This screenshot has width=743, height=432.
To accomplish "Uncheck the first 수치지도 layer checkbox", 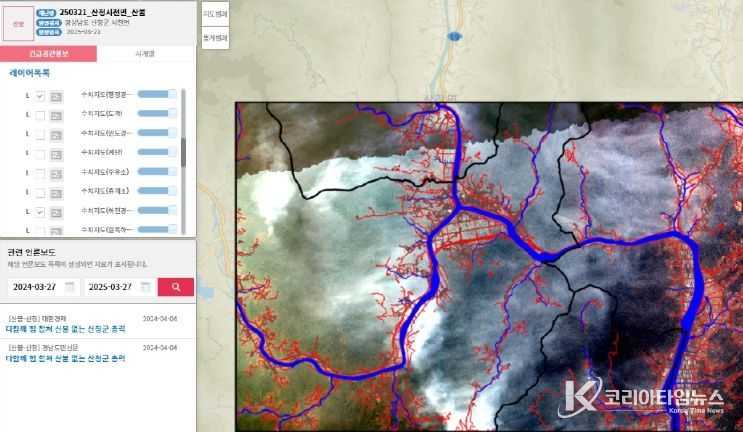I will [x=40, y=96].
